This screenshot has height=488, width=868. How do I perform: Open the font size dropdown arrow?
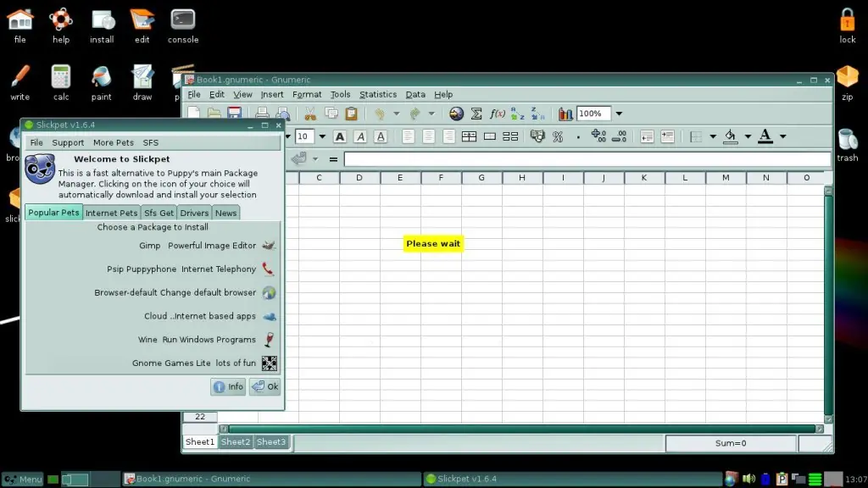tap(322, 136)
